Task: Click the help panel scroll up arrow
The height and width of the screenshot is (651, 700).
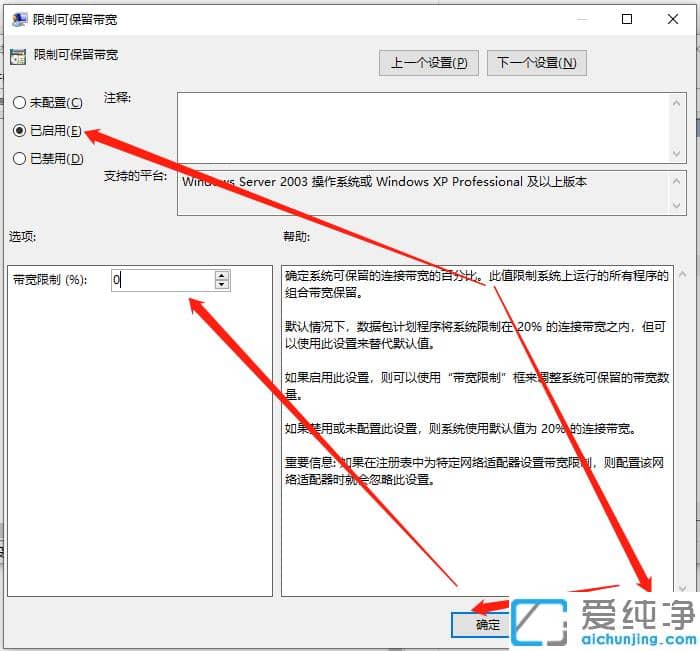Action: point(682,274)
